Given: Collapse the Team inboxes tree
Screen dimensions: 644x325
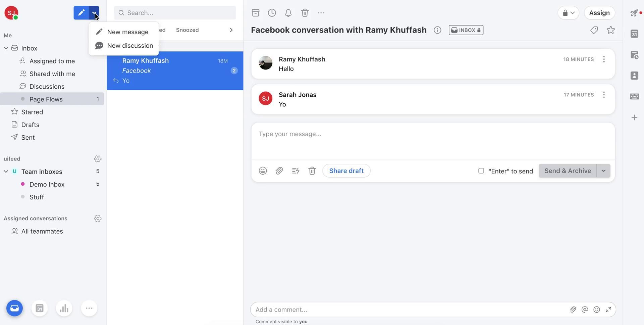Looking at the screenshot, I should pyautogui.click(x=6, y=172).
